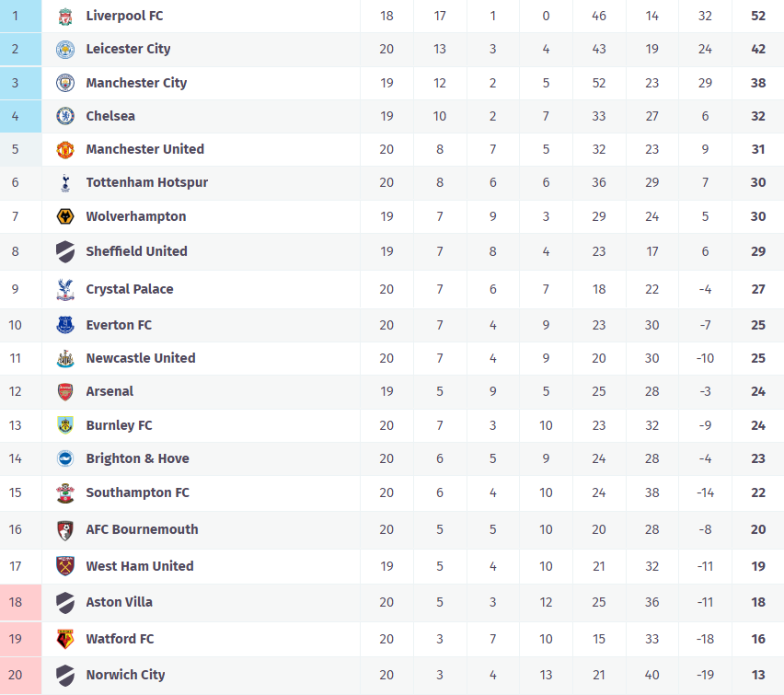
Task: Open the Brighton & Hove team link
Action: click(137, 458)
